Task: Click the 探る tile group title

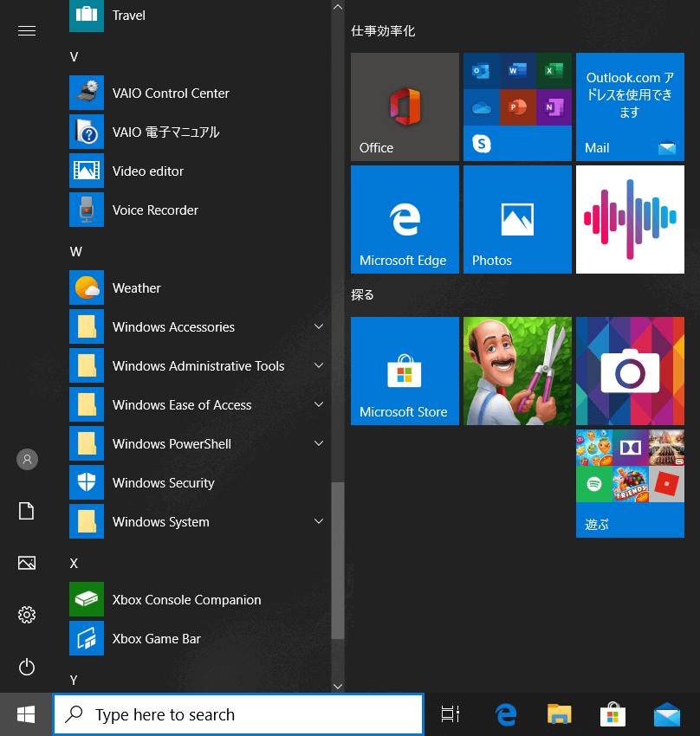Action: [x=362, y=294]
